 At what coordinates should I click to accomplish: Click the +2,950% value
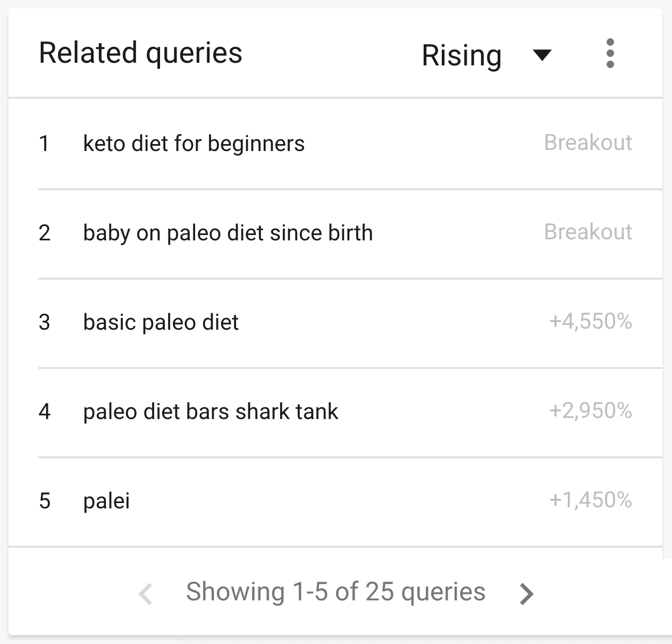(591, 411)
